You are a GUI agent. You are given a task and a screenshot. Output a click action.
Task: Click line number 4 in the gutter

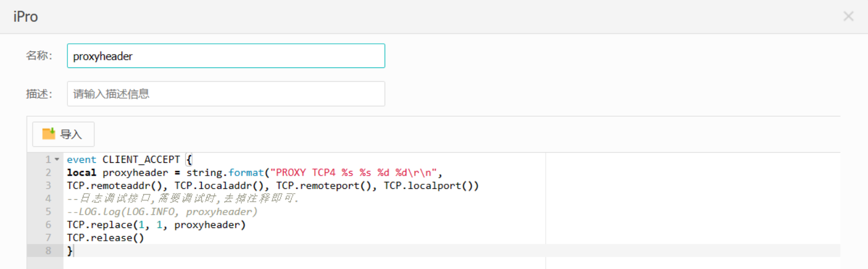48,199
